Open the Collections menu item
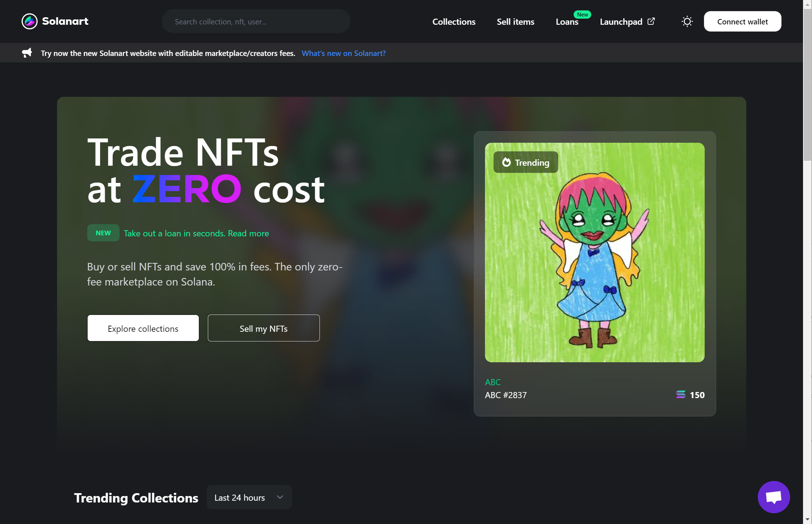Viewport: 812px width, 524px height. 454,22
